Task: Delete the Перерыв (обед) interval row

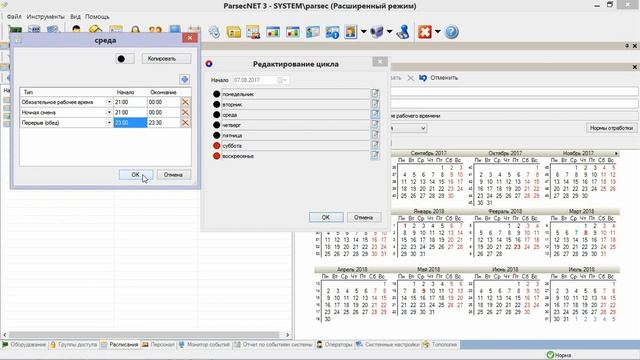Action: (x=185, y=122)
